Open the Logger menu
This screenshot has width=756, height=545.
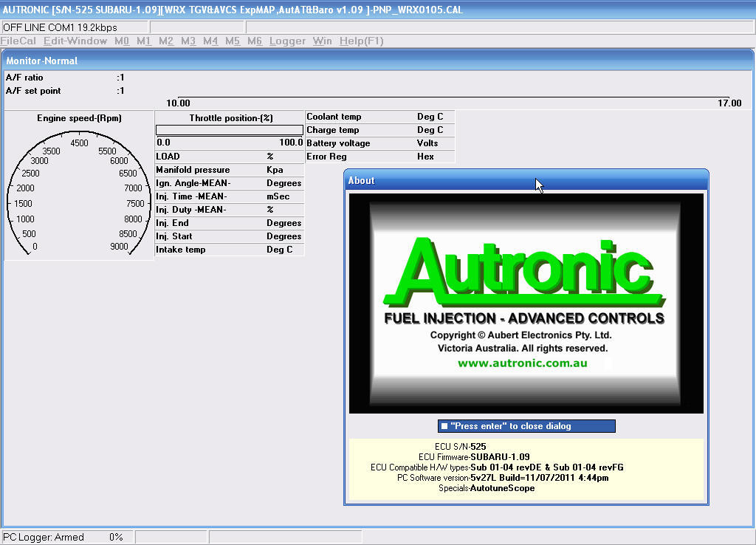pos(287,41)
